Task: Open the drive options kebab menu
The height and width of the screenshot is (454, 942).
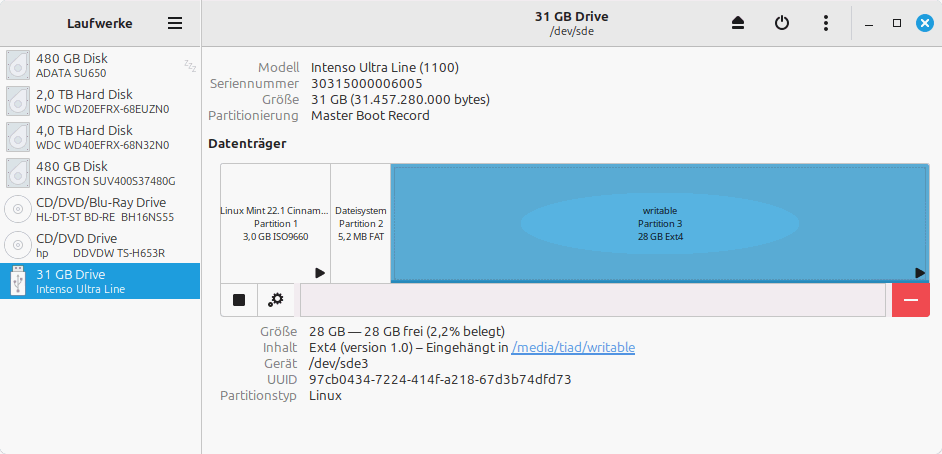Action: pos(825,23)
